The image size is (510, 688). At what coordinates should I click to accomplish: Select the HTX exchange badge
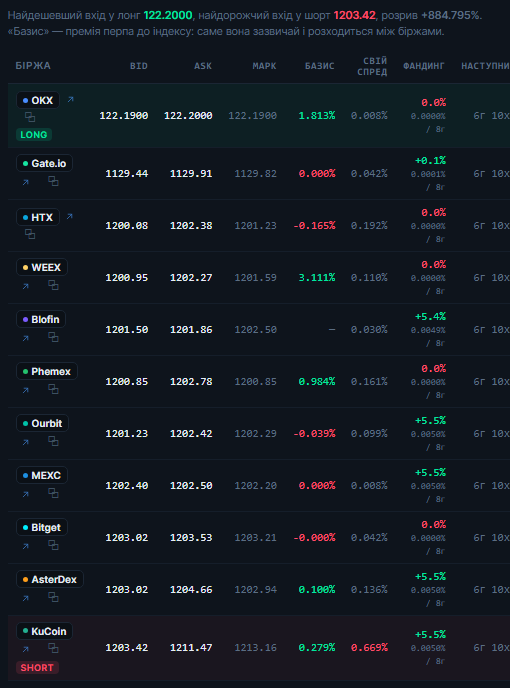coord(38,217)
